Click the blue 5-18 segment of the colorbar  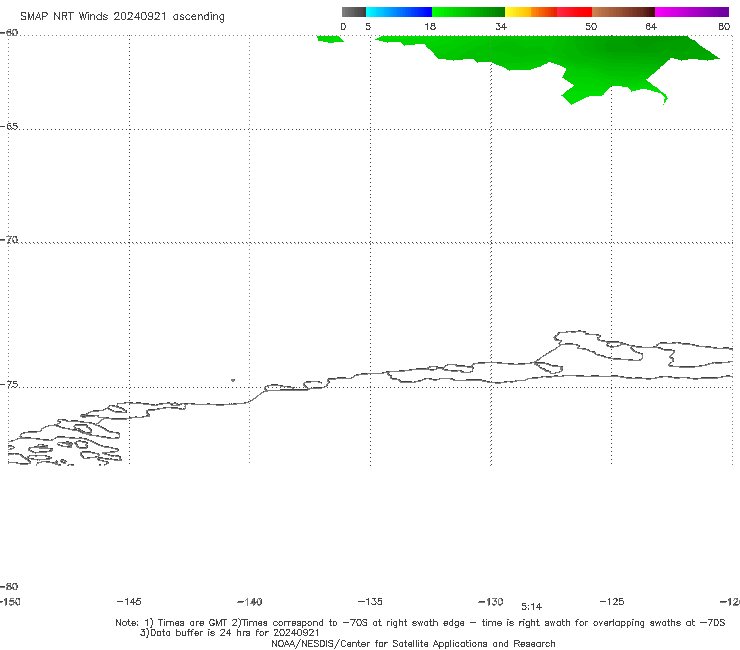399,12
